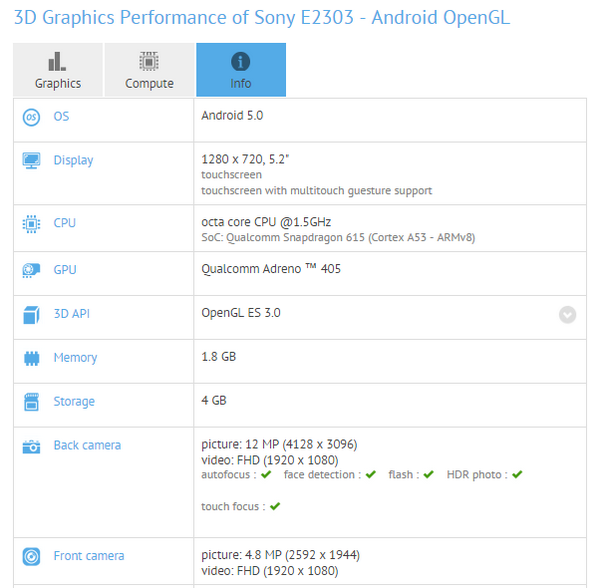Click the Back camera icon

(x=31, y=446)
